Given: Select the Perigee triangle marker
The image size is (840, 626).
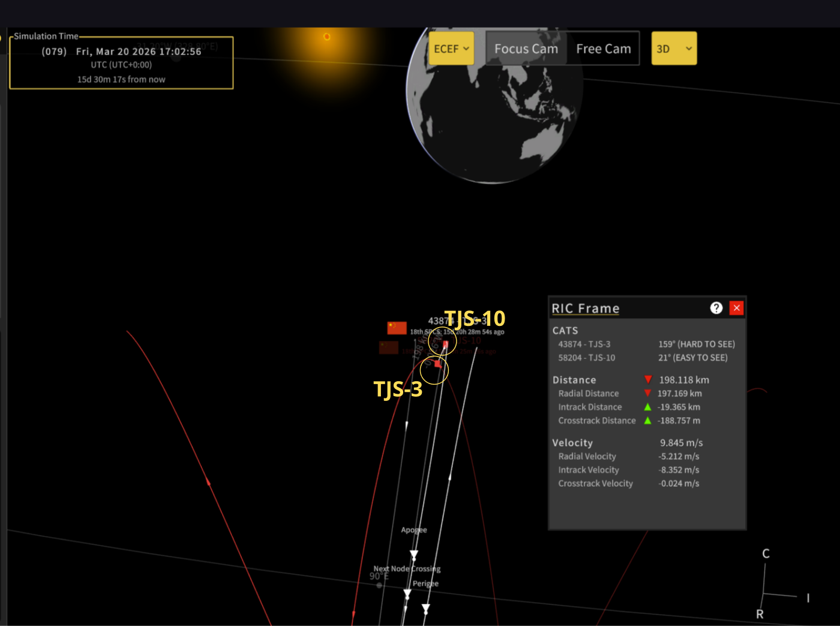Looking at the screenshot, I should (x=426, y=609).
